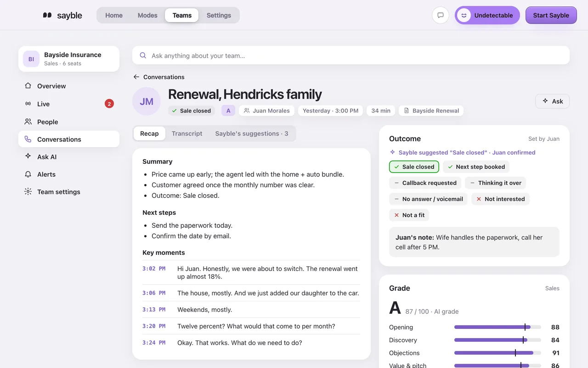Open the Settings tab in top nav
Image resolution: width=588 pixels, height=368 pixels.
pos(219,15)
